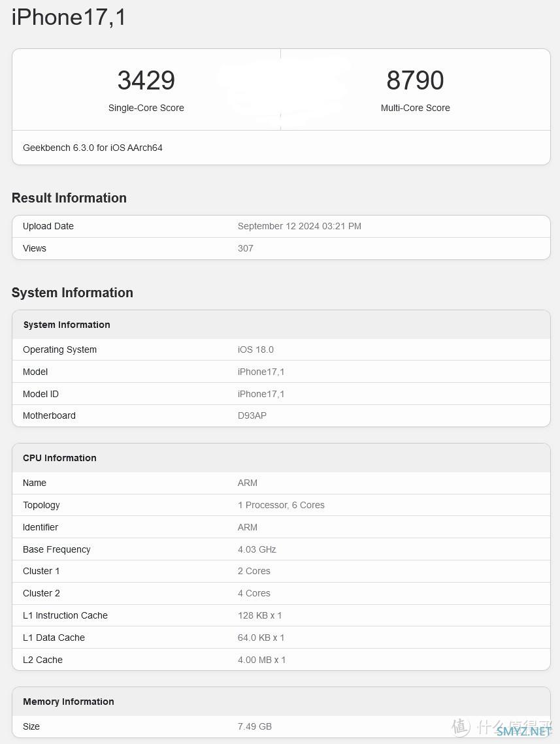The width and height of the screenshot is (560, 744).
Task: Click the Model ID value iPhone17,1
Action: [261, 394]
